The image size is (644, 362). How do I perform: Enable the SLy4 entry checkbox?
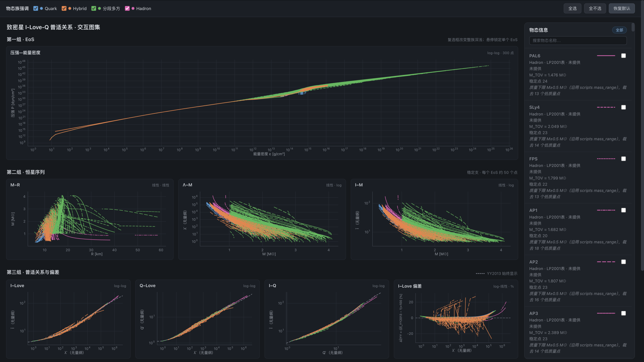[x=623, y=107]
